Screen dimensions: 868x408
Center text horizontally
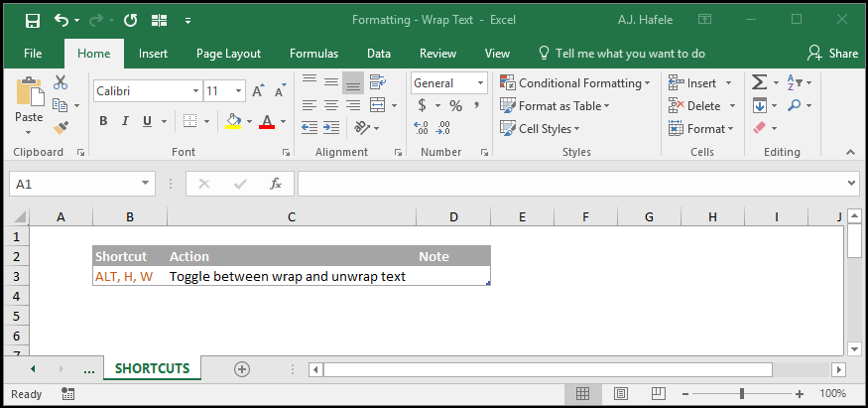pos(331,105)
